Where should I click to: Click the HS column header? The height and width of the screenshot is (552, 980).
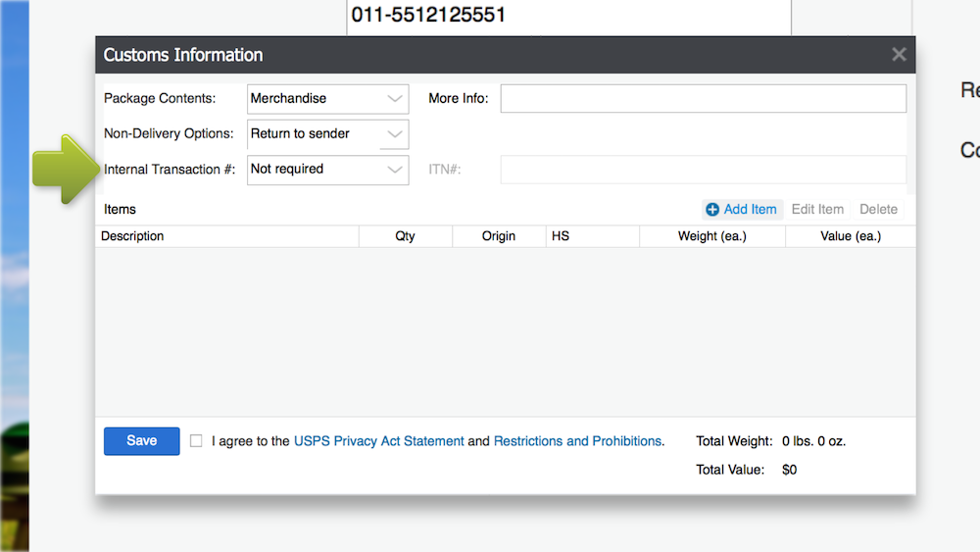pos(592,236)
